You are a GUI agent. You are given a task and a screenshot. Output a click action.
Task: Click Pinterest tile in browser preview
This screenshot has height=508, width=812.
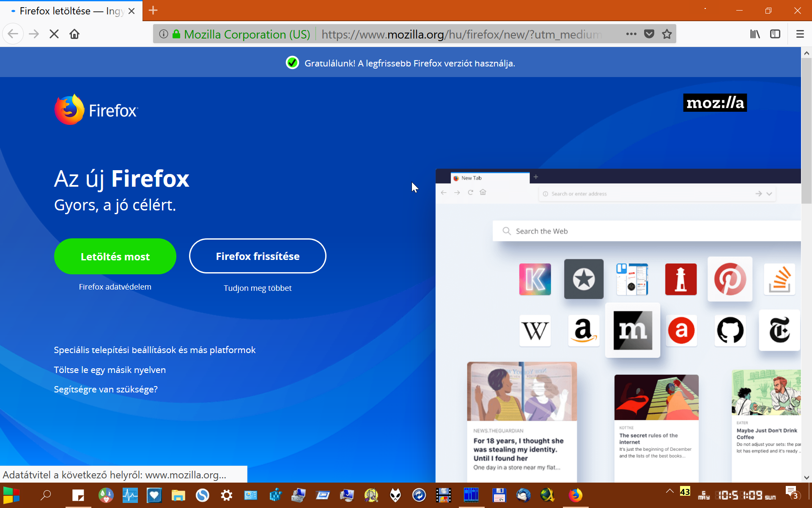coord(730,279)
